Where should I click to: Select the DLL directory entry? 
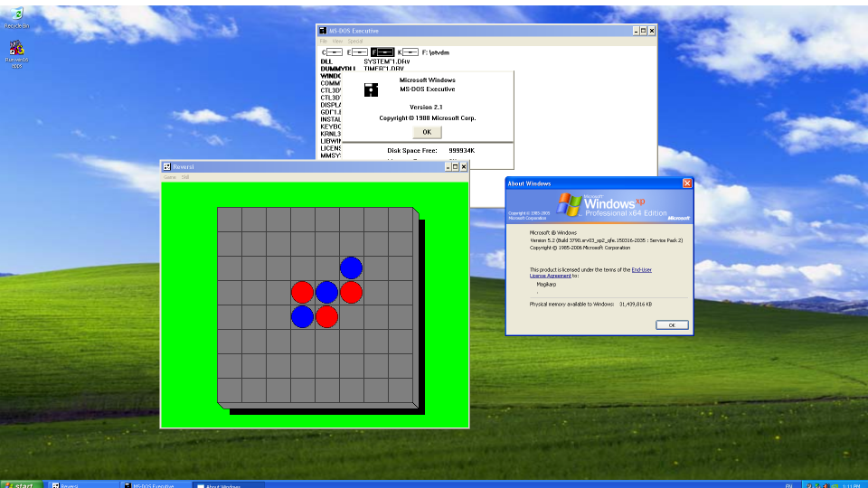coord(326,61)
